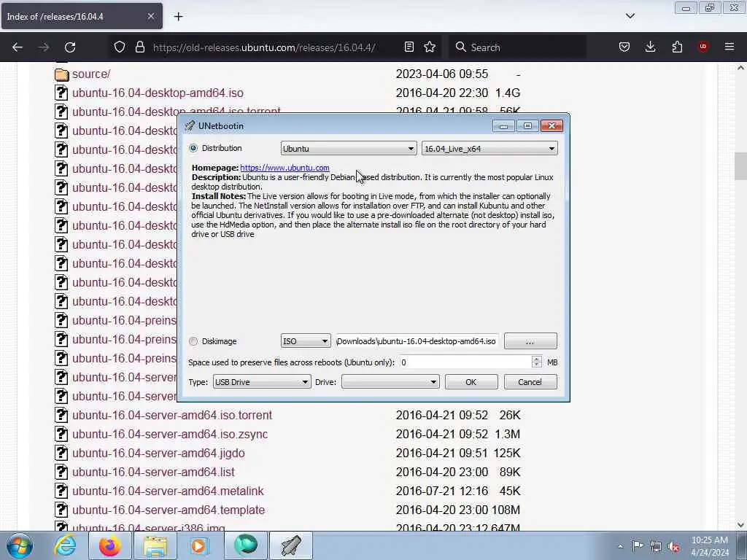Open the ISO disk image type dropdown
The image size is (747, 560).
306,341
